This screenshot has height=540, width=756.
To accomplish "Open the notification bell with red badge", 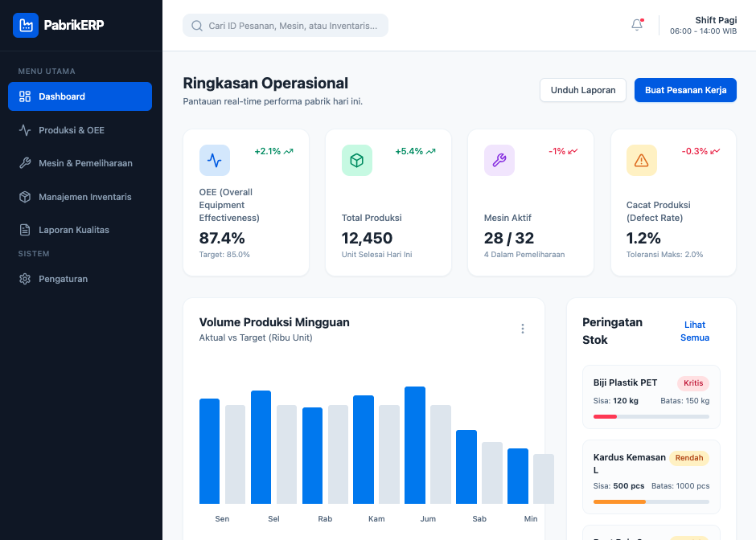I will [x=636, y=25].
